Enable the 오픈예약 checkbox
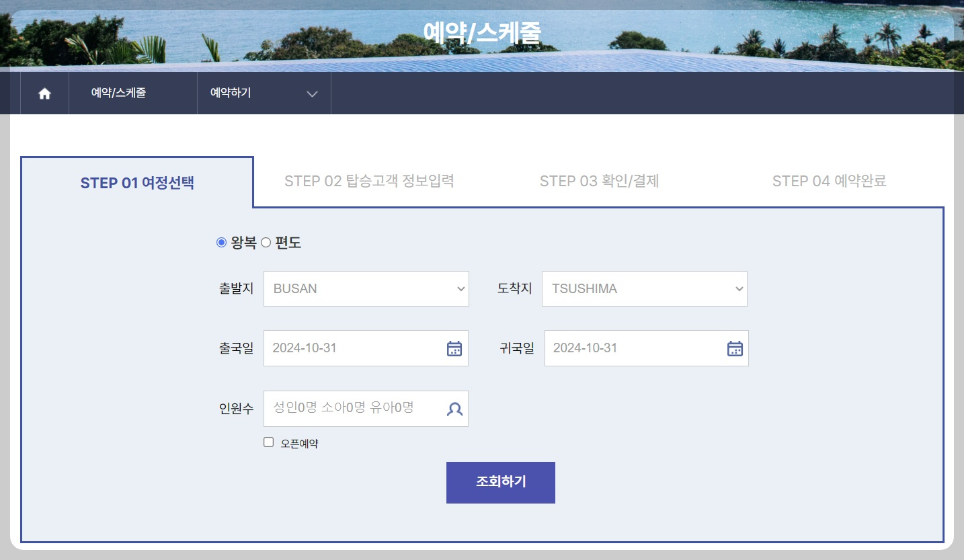This screenshot has width=964, height=560. [x=268, y=442]
